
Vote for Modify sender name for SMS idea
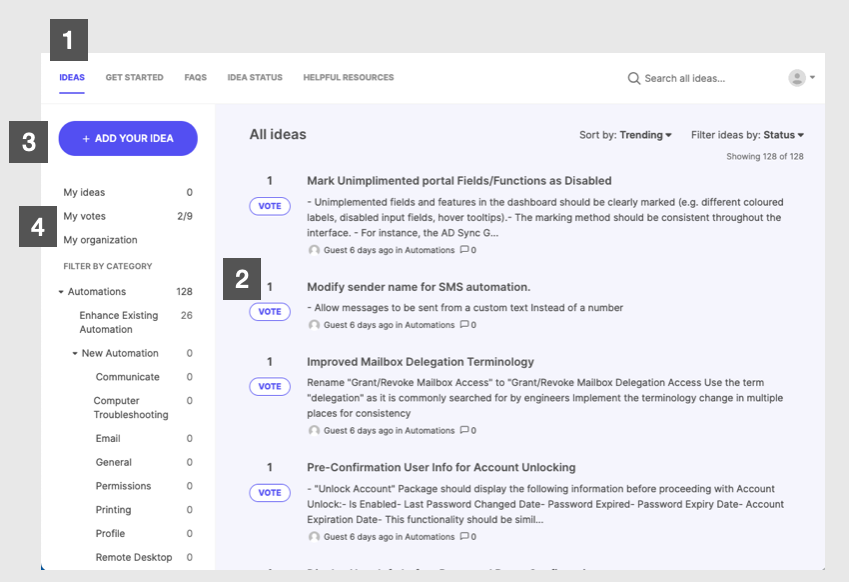(x=270, y=312)
